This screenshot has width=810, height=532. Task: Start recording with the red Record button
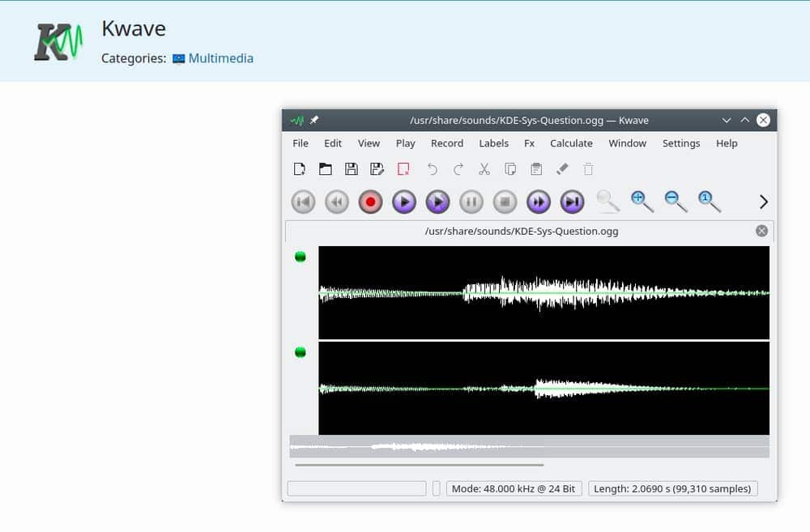370,202
